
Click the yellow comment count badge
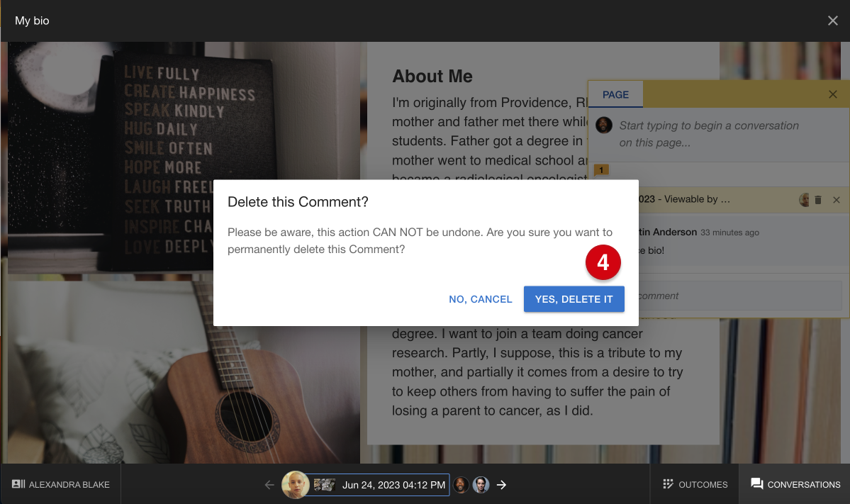pos(601,169)
